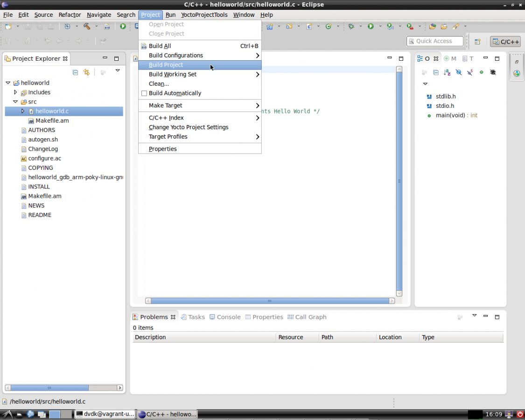Click the Hide Static Members icon in Outline
The height and width of the screenshot is (420, 525).
pyautogui.click(x=470, y=72)
